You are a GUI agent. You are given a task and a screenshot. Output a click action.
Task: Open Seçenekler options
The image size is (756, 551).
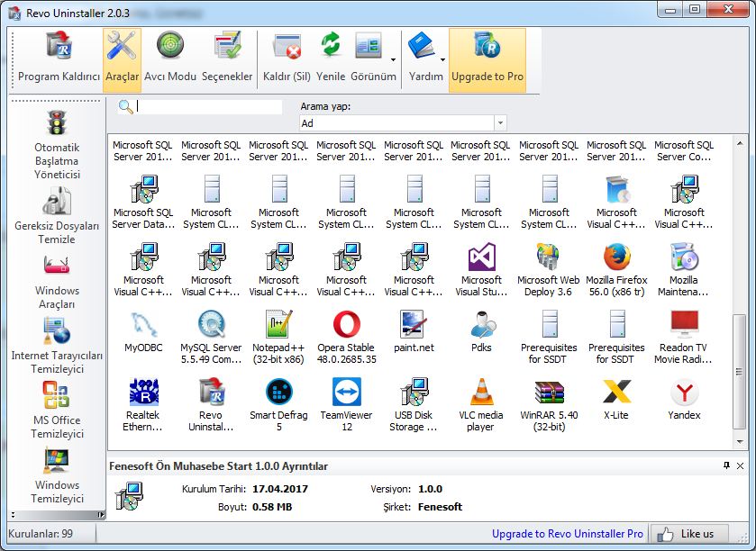[x=227, y=59]
